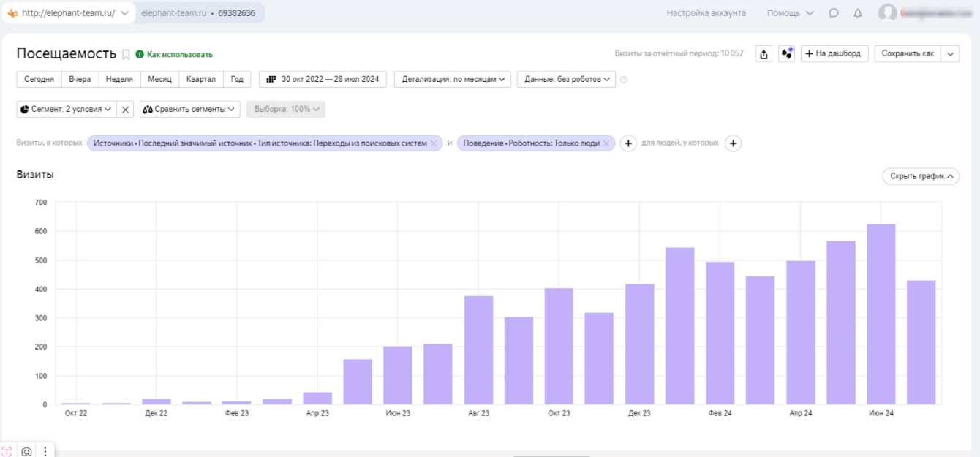Clear segment with the X button
This screenshot has height=457, width=980.
point(125,110)
